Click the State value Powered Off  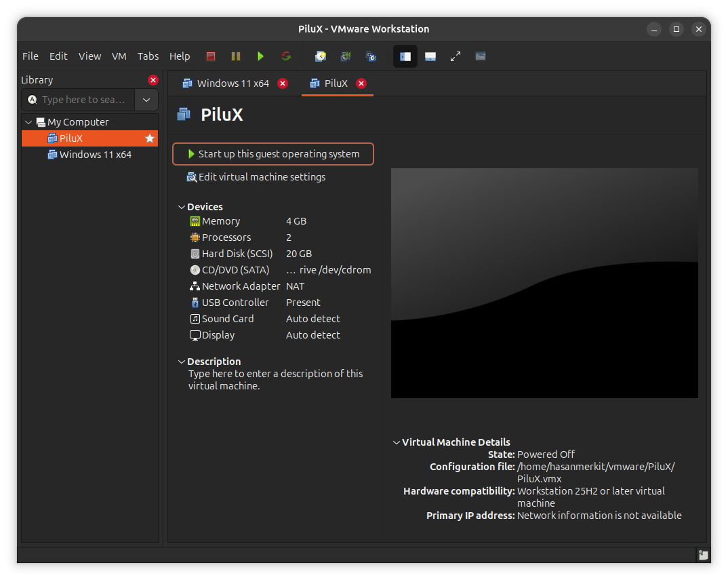(546, 455)
